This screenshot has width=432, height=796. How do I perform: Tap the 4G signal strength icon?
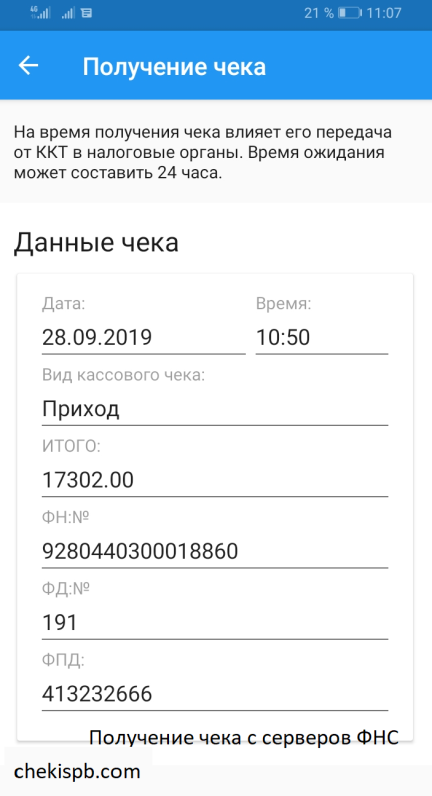(41, 12)
